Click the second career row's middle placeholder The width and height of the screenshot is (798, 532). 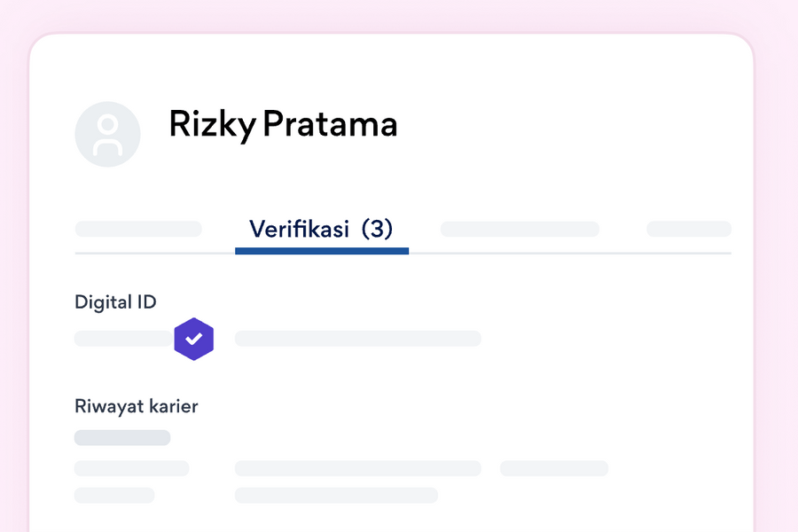tap(336, 495)
